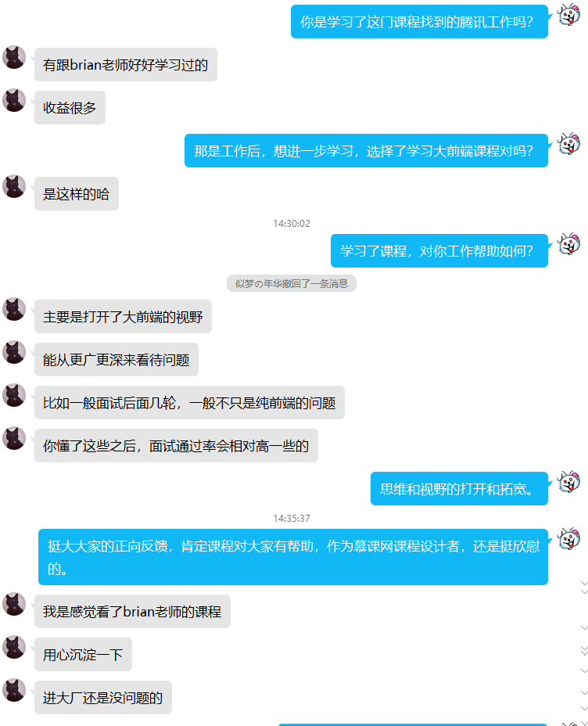The height and width of the screenshot is (726, 588).
Task: Click cat avatar beside '有跟brian老师好好学习过的'
Action: (14, 57)
